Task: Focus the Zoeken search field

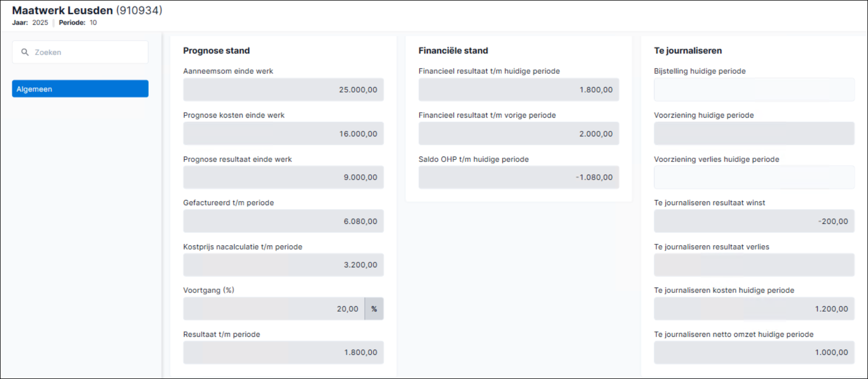Action: click(x=80, y=52)
